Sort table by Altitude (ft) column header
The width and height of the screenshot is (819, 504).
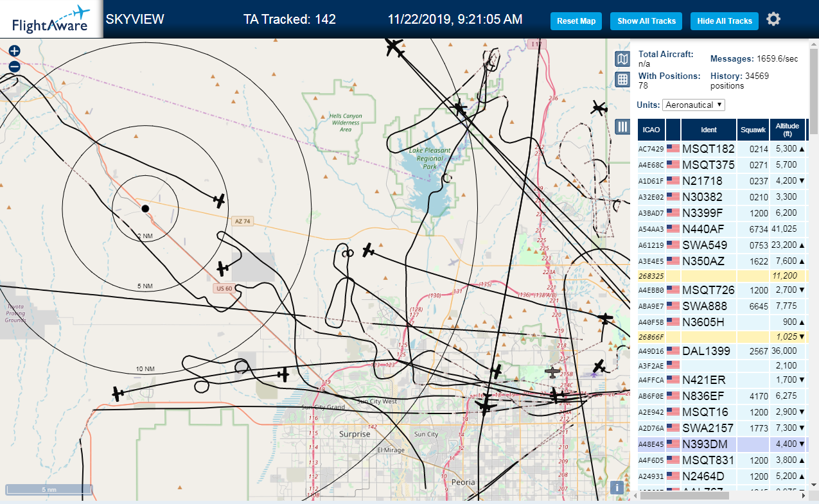[x=787, y=130]
